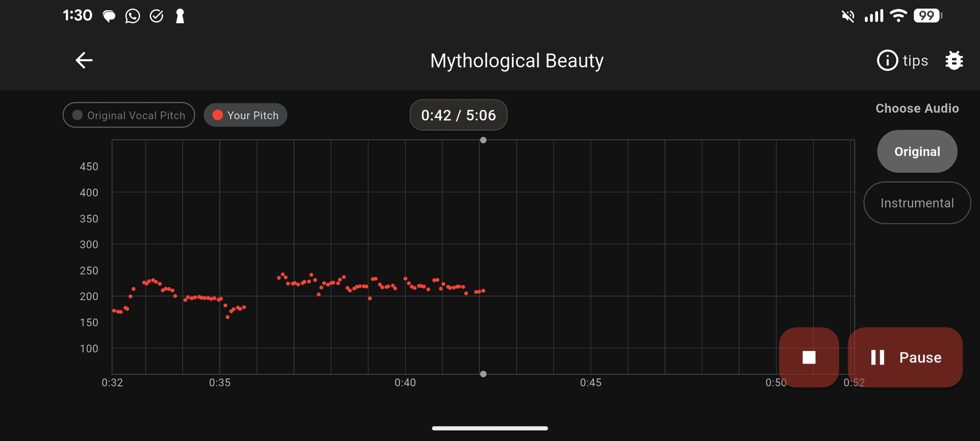Enable the Original Vocal Pitch overlay

(x=129, y=115)
